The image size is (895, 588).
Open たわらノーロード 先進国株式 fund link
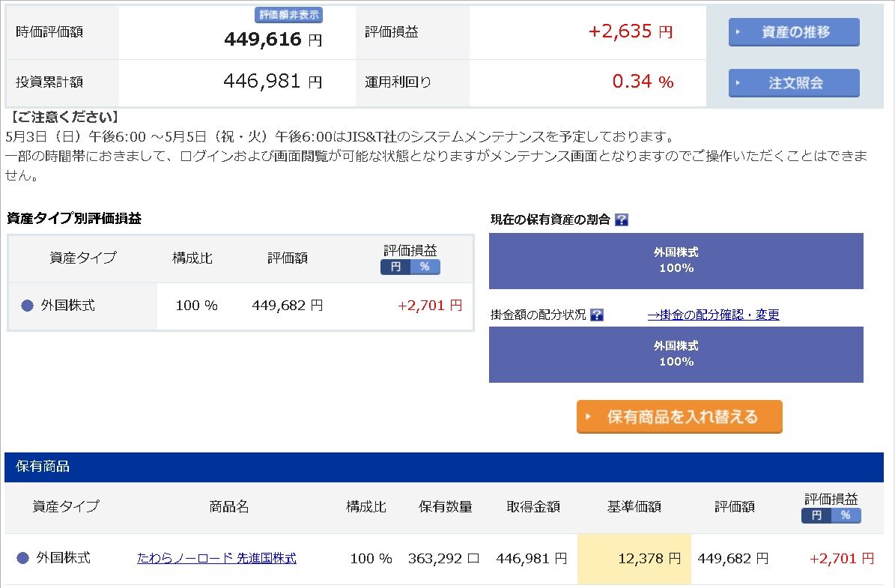[x=216, y=558]
